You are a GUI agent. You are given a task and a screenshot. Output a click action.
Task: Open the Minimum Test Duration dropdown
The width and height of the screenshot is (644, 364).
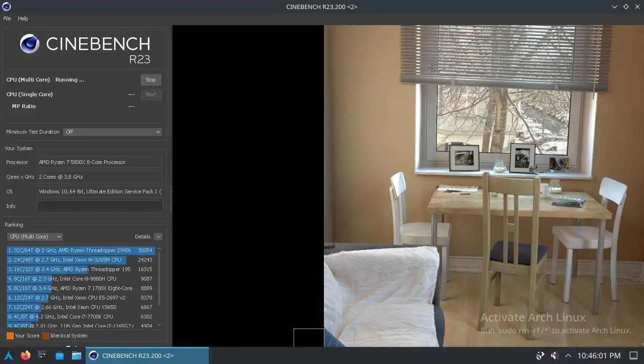point(113,132)
